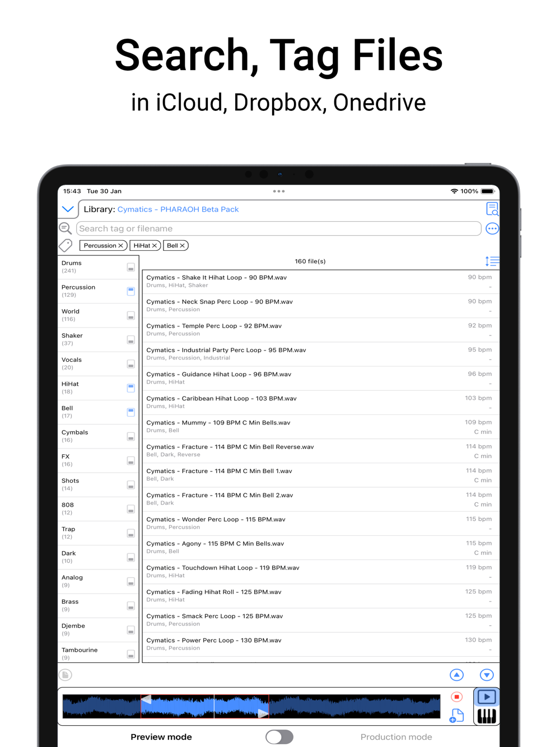Select Fracture C Min Bell 1 file
The width and height of the screenshot is (560, 747).
tap(321, 475)
